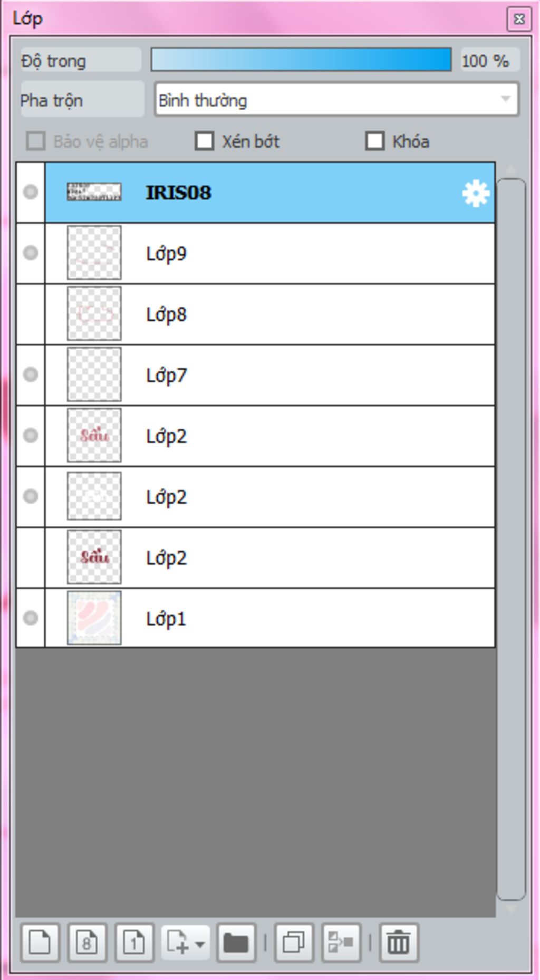
Task: Enable the Khóa checkbox
Action: click(375, 141)
